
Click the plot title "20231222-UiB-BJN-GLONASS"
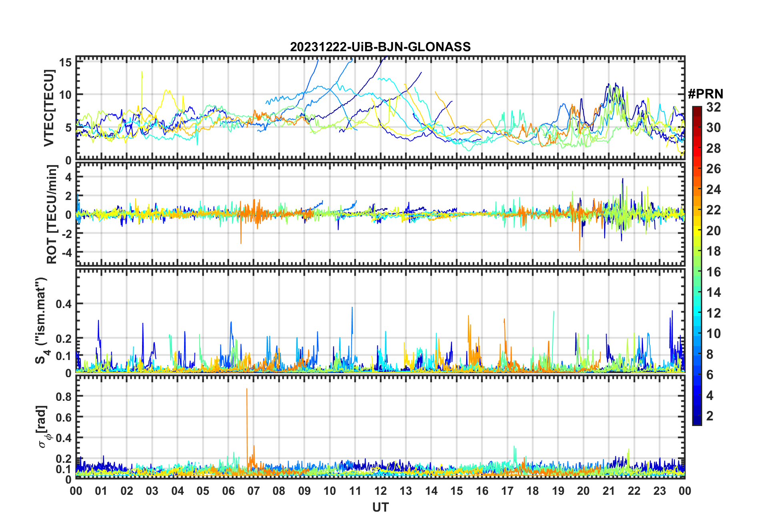380,47
